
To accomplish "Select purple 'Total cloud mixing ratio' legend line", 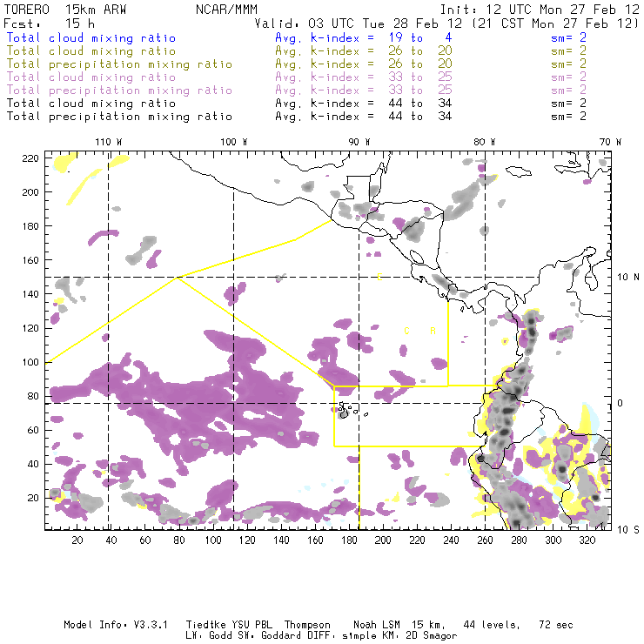I will pyautogui.click(x=91, y=77).
